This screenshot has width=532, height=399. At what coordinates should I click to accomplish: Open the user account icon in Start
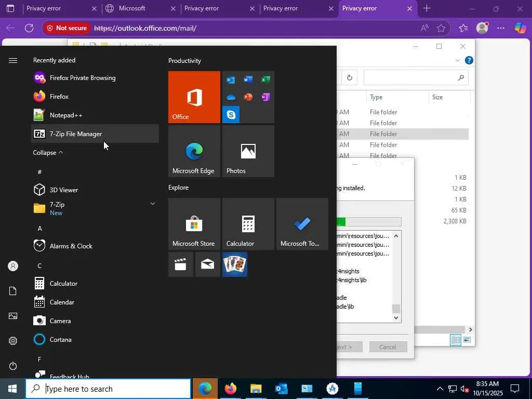(13, 266)
